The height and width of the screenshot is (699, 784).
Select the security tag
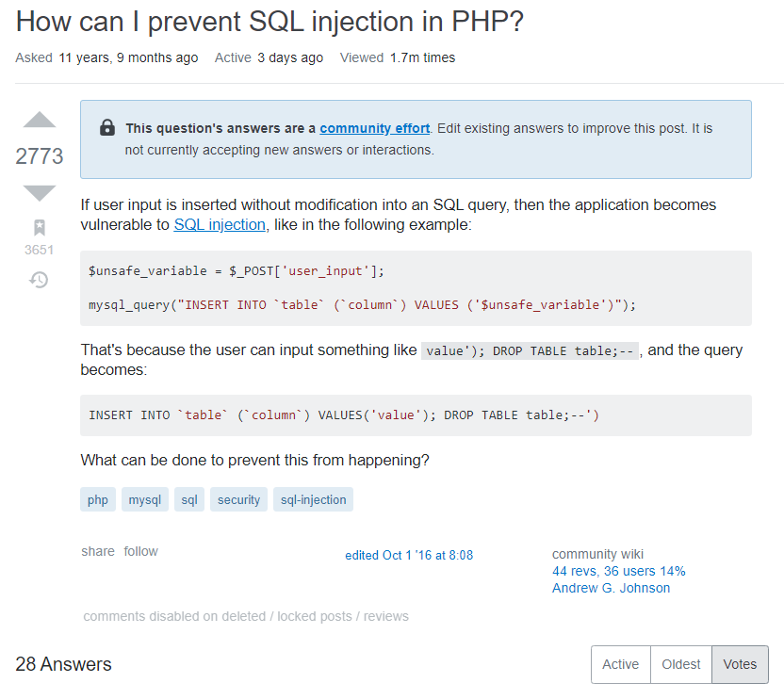click(x=238, y=499)
